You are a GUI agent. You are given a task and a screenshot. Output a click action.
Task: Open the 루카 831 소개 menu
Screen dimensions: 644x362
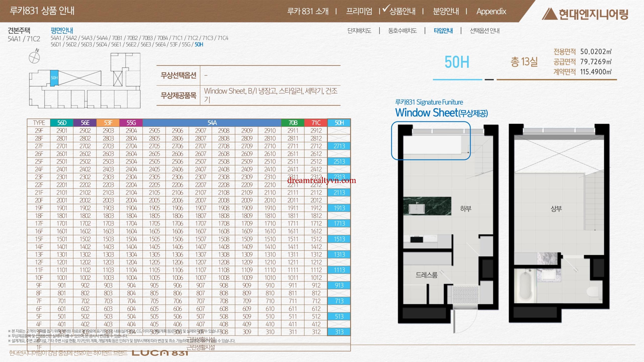click(x=308, y=11)
